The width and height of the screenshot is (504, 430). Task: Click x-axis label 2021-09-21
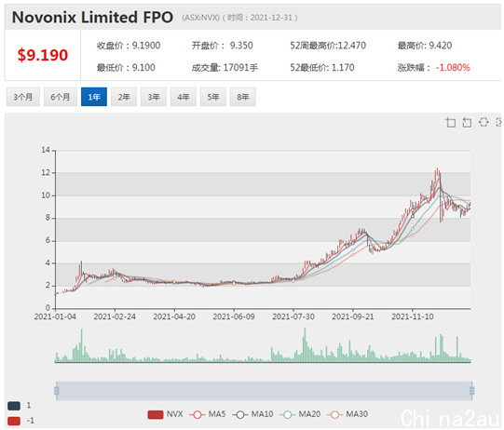point(353,317)
